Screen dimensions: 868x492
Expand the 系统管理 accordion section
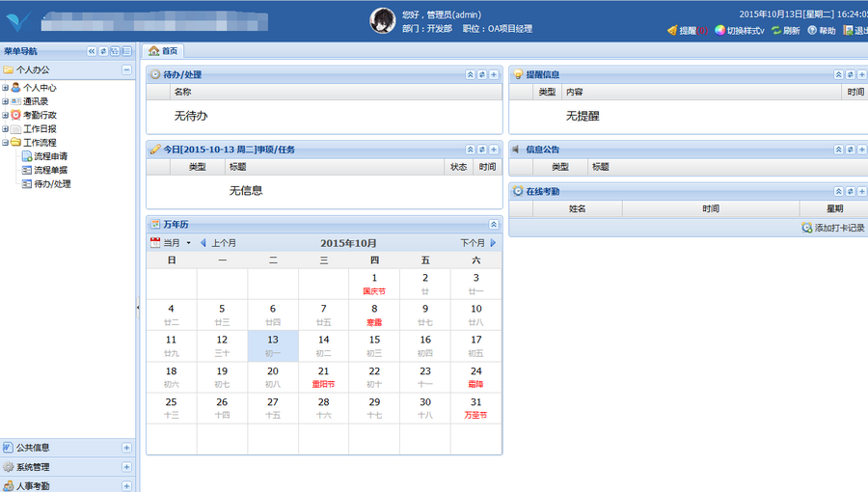click(x=126, y=467)
